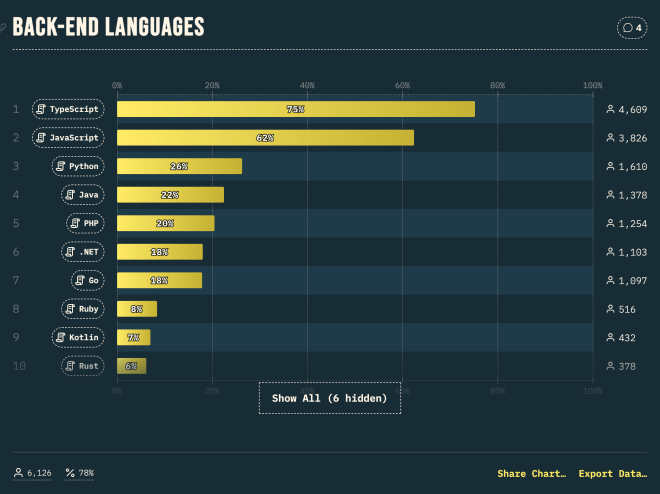Click the 3,826 respondent count for JavaScript
The height and width of the screenshot is (494, 660).
(627, 138)
